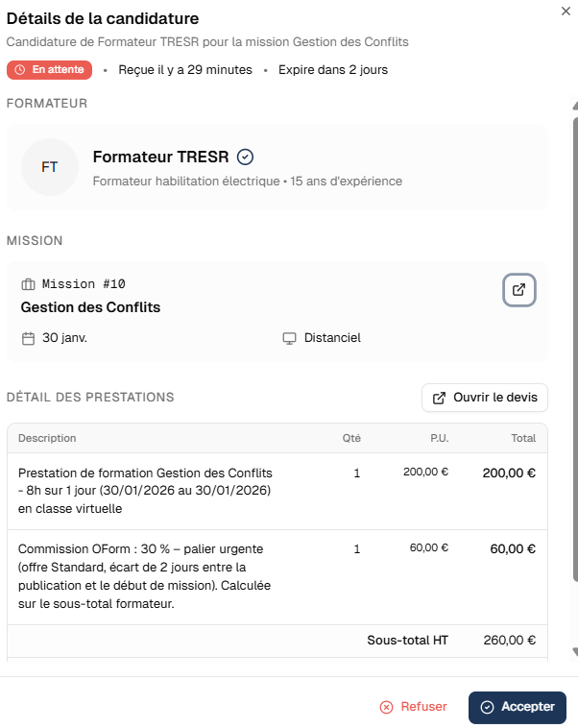
Task: Click the Gestion des Conflits mission title
Action: (x=90, y=307)
